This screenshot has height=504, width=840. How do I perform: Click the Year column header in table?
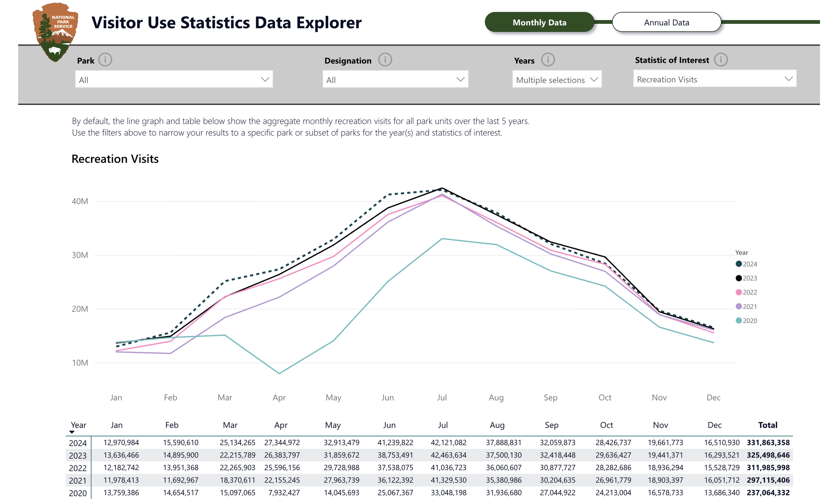79,425
